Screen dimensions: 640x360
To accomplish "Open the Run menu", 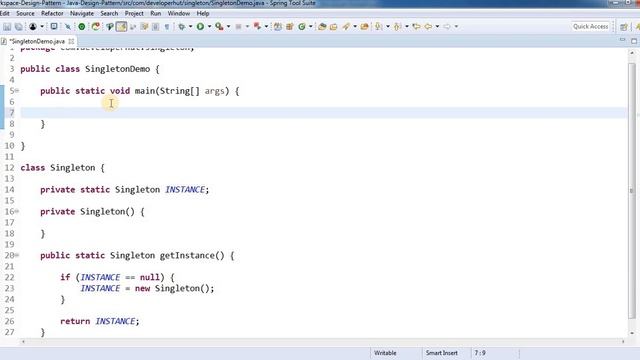I will pyautogui.click(x=156, y=13).
